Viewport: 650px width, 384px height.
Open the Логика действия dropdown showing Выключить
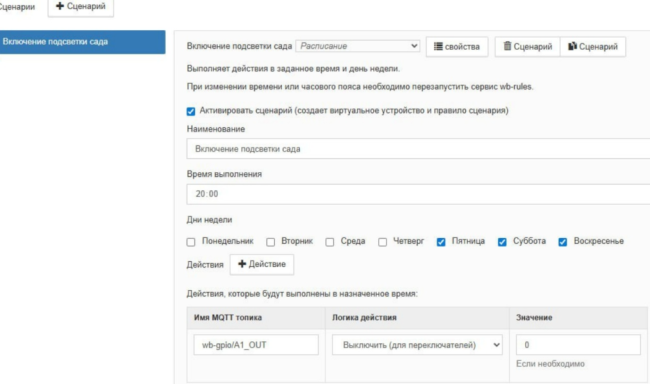417,345
